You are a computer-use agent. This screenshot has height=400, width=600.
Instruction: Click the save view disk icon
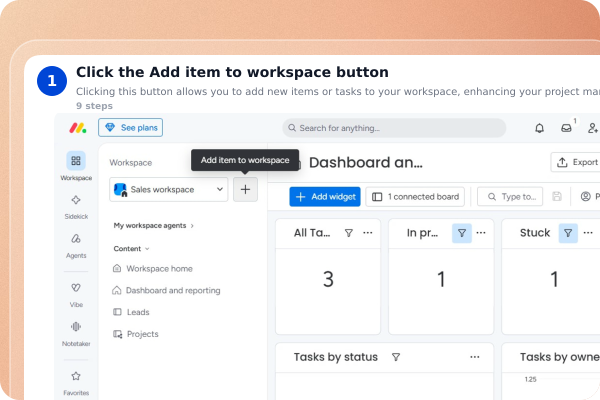[x=557, y=197]
